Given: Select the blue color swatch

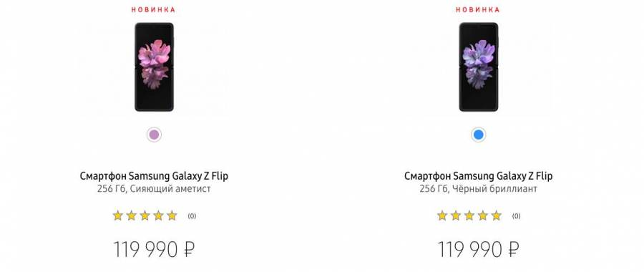Looking at the screenshot, I should click(x=479, y=135).
